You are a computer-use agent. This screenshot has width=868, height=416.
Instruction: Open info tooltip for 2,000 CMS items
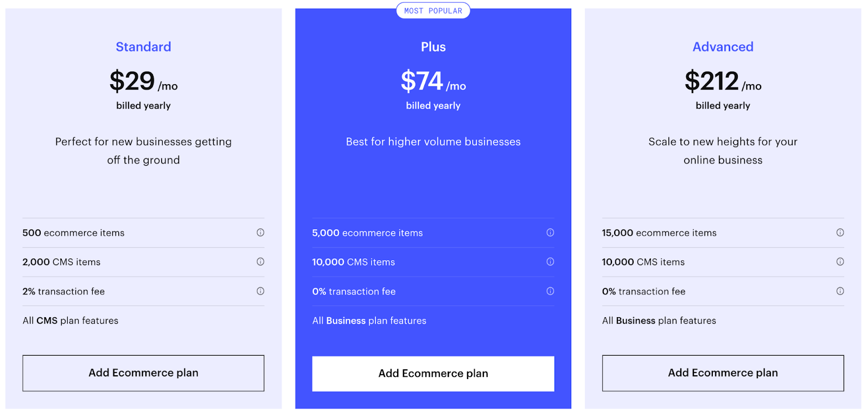[x=260, y=262]
